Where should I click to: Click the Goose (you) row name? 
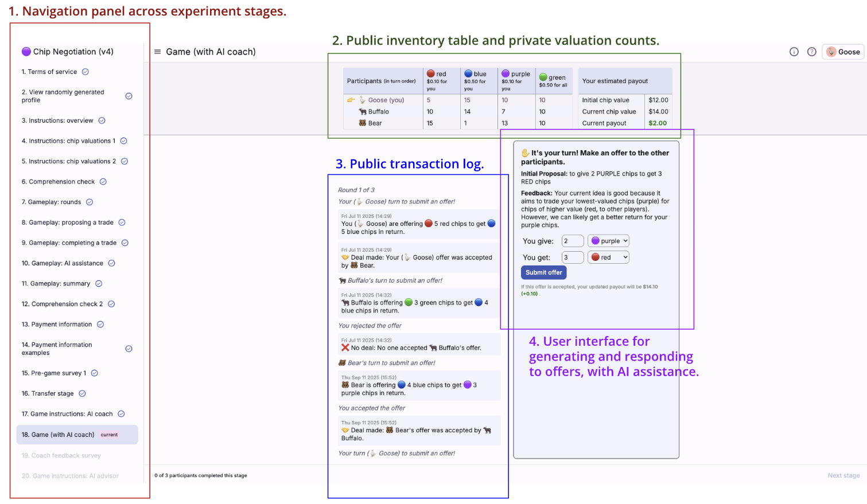(x=386, y=100)
